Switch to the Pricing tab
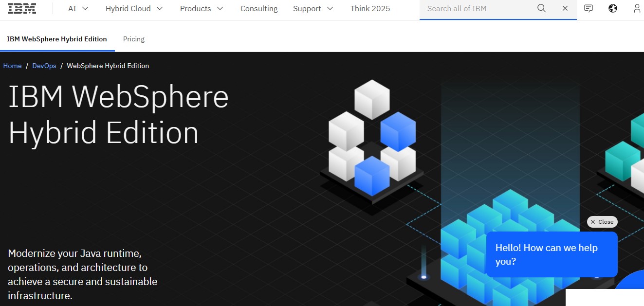 (133, 39)
